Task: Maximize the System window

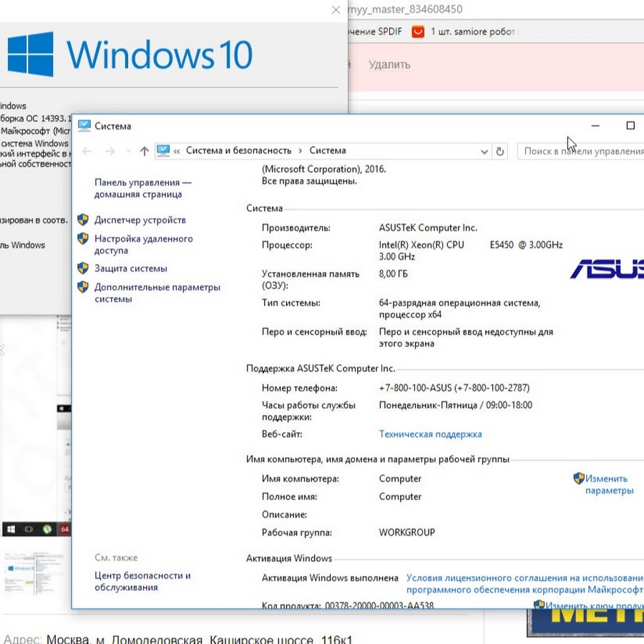Action: (630, 126)
